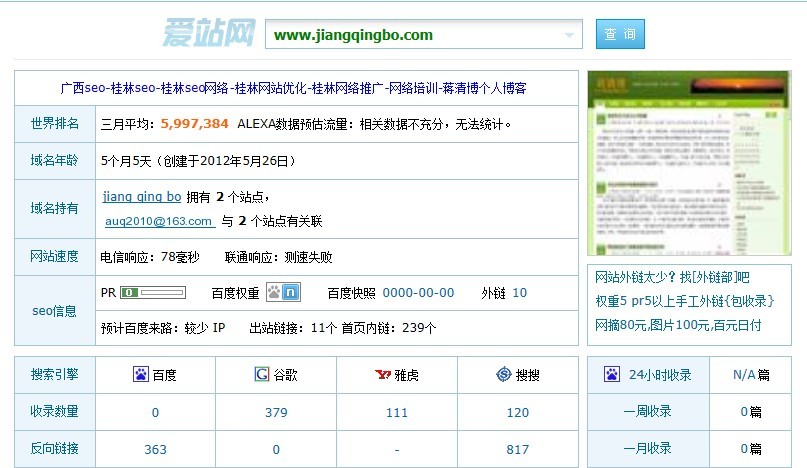Click the 百度权重 paw badge icon
The image size is (807, 468).
(283, 292)
